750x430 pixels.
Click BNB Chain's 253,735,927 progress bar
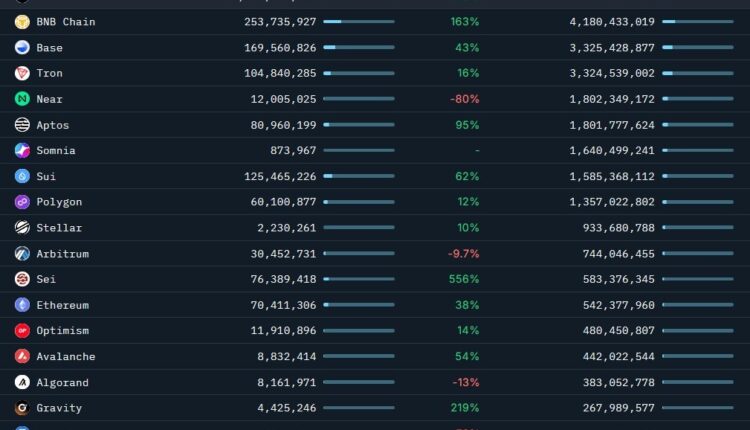point(358,21)
